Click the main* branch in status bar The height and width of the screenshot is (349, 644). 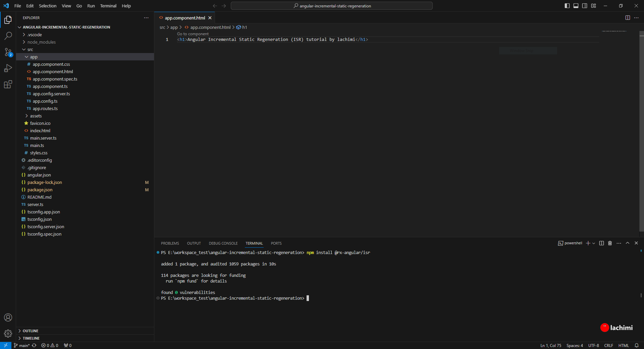point(22,345)
